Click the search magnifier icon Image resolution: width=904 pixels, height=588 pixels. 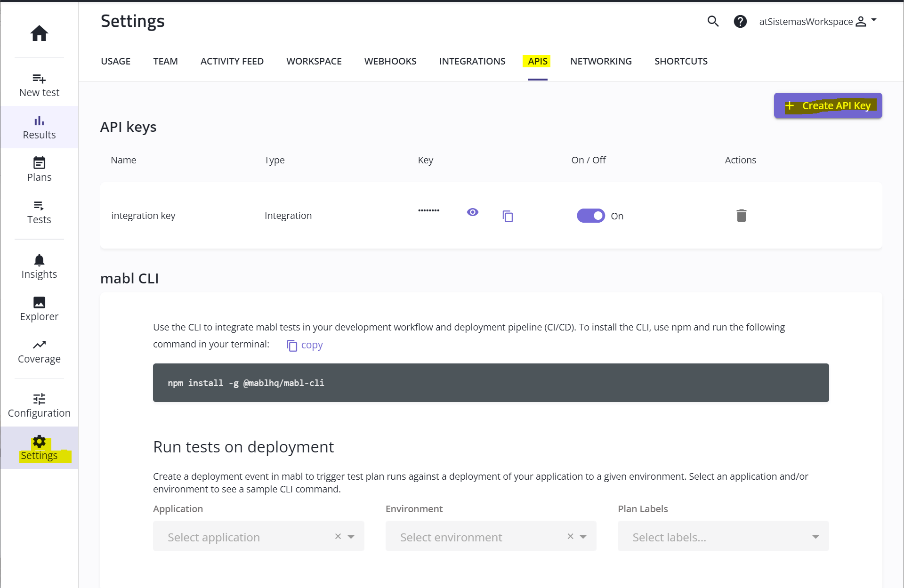tap(713, 21)
